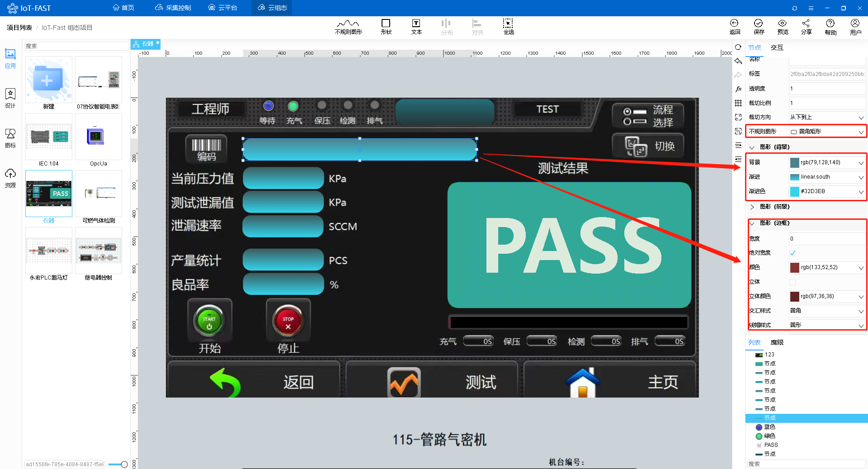Click the title bar refresh icon

click(x=794, y=8)
